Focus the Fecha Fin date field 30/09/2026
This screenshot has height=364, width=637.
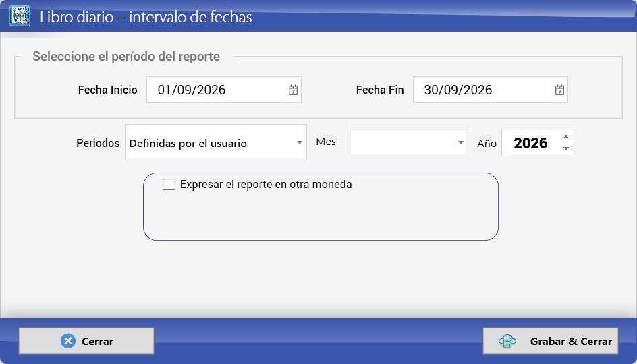(491, 90)
